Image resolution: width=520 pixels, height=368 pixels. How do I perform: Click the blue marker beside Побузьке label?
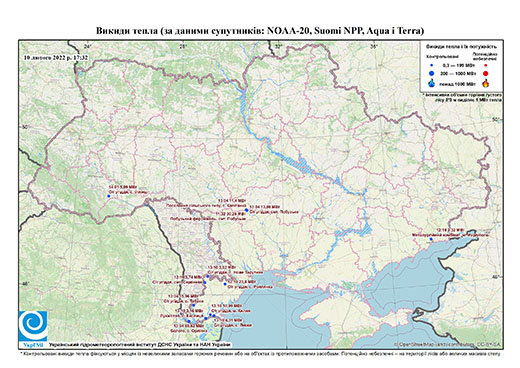click(x=246, y=210)
